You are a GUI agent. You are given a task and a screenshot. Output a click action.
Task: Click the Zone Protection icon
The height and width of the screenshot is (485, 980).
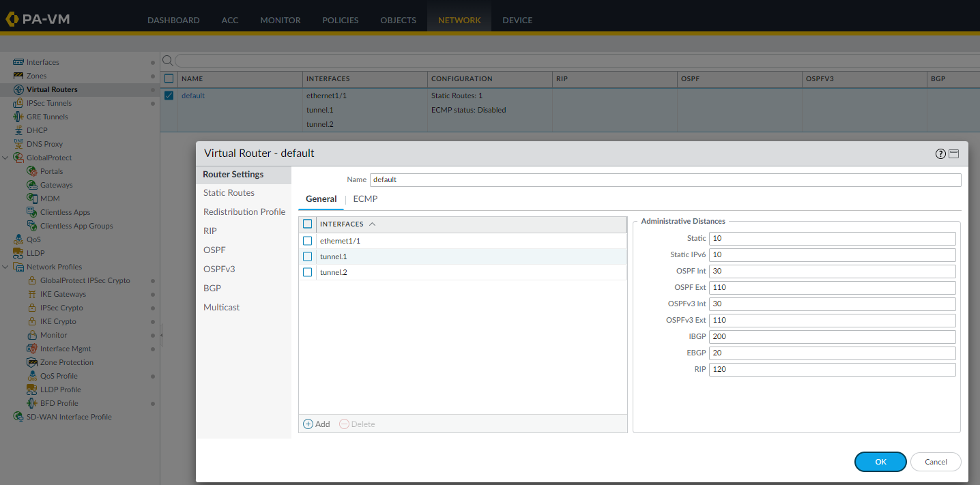click(x=32, y=362)
